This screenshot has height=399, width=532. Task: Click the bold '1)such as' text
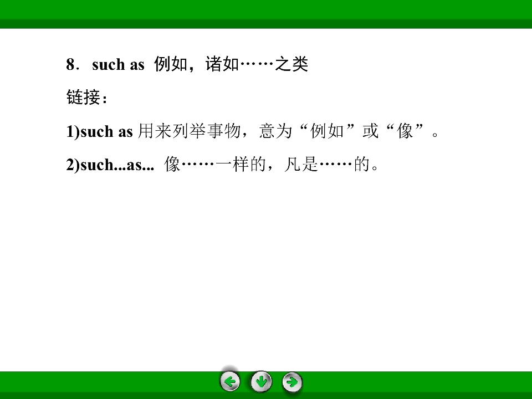tap(100, 132)
